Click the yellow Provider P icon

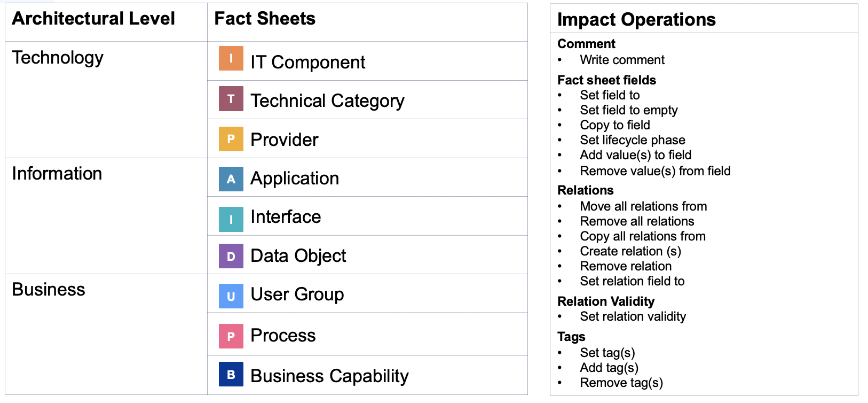(231, 139)
